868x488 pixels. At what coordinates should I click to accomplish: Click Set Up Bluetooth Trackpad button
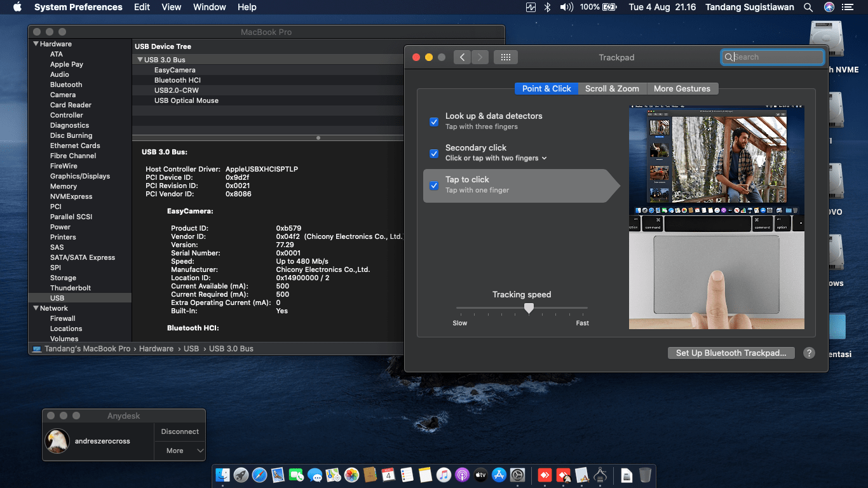(731, 353)
